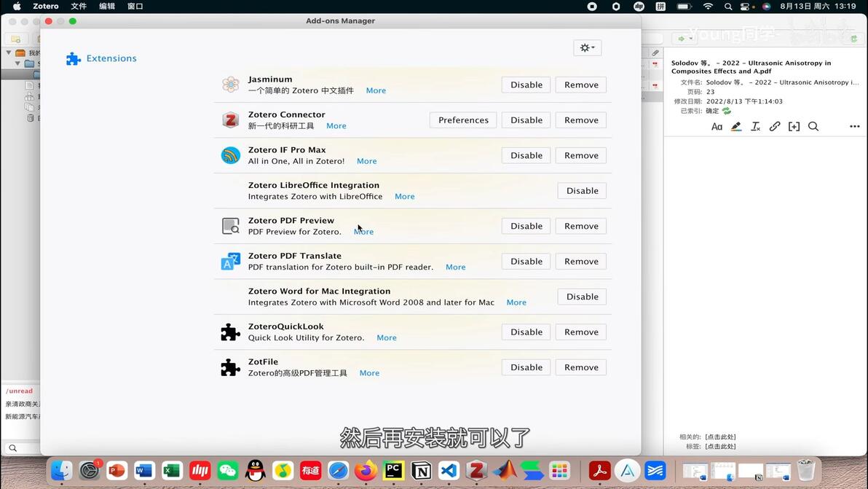Viewport: 868px width, 489px height.
Task: Click the Zotero PDF Preview icon
Action: 230,226
